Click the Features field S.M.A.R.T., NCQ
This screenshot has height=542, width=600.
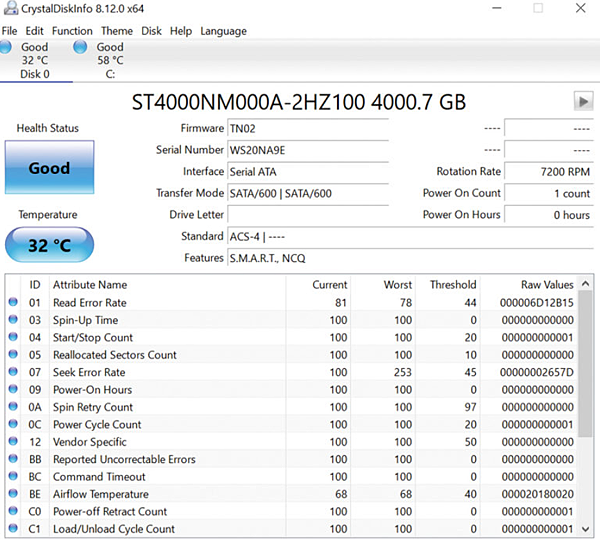click(x=411, y=258)
